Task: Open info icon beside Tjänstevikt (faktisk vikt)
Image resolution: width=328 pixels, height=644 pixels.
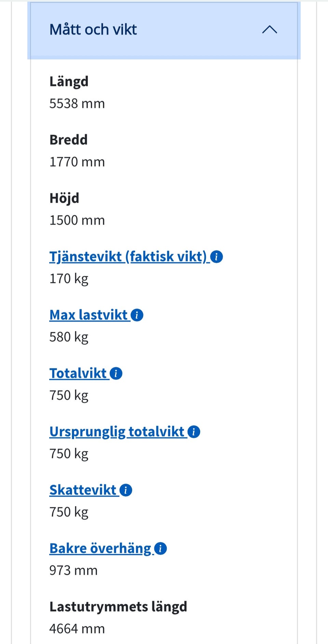Action: (217, 257)
